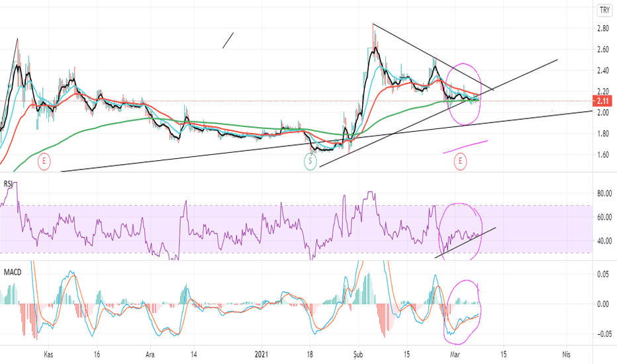Click the TRY currency button
The image size is (617, 364).
click(604, 10)
